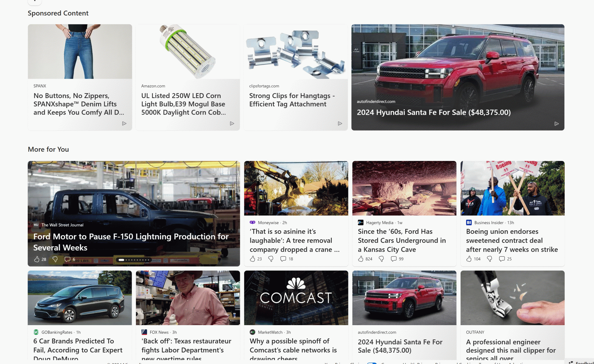This screenshot has width=594, height=364.
Task: Open AdChoices icon on Amazon LED bulb ad
Action: click(232, 124)
